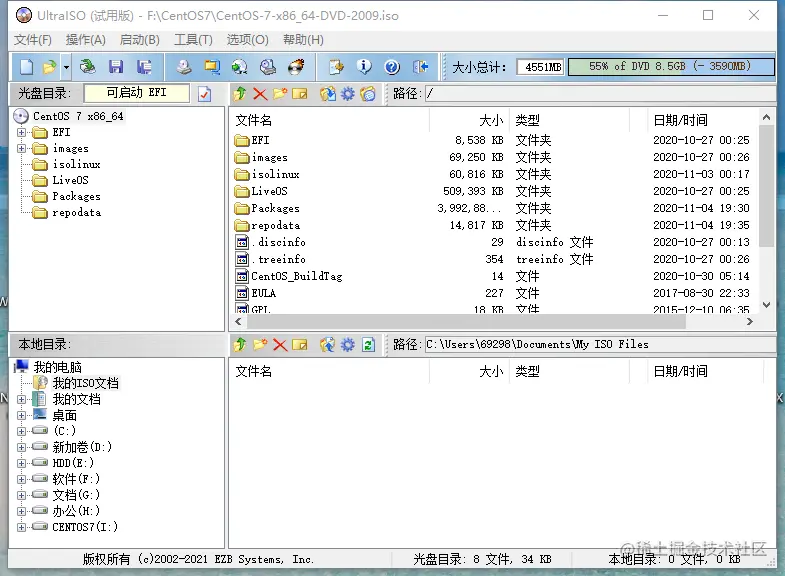The height and width of the screenshot is (576, 785).
Task: Click the Save As toolbar icon
Action: click(145, 67)
